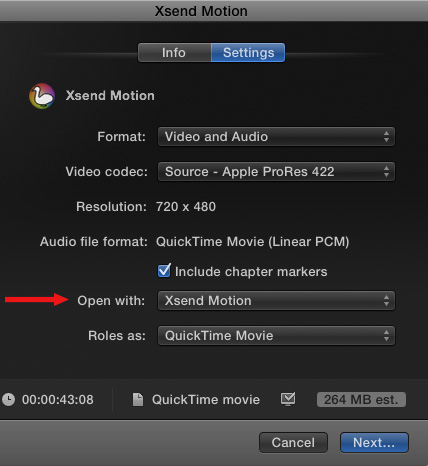Click the Open with stepper arrows

(x=386, y=301)
